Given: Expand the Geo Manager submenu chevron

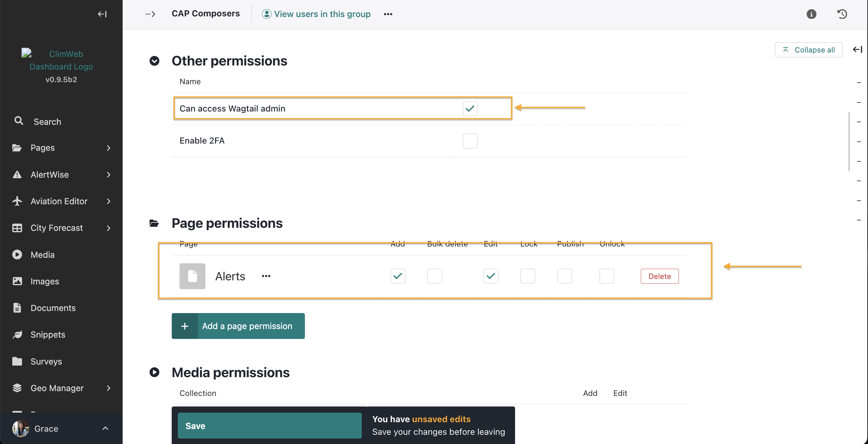Looking at the screenshot, I should (109, 388).
